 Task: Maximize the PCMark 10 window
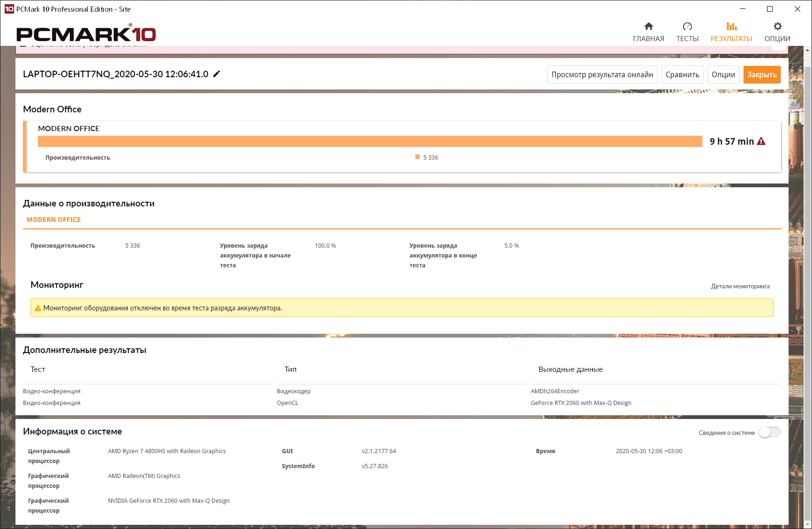(770, 9)
